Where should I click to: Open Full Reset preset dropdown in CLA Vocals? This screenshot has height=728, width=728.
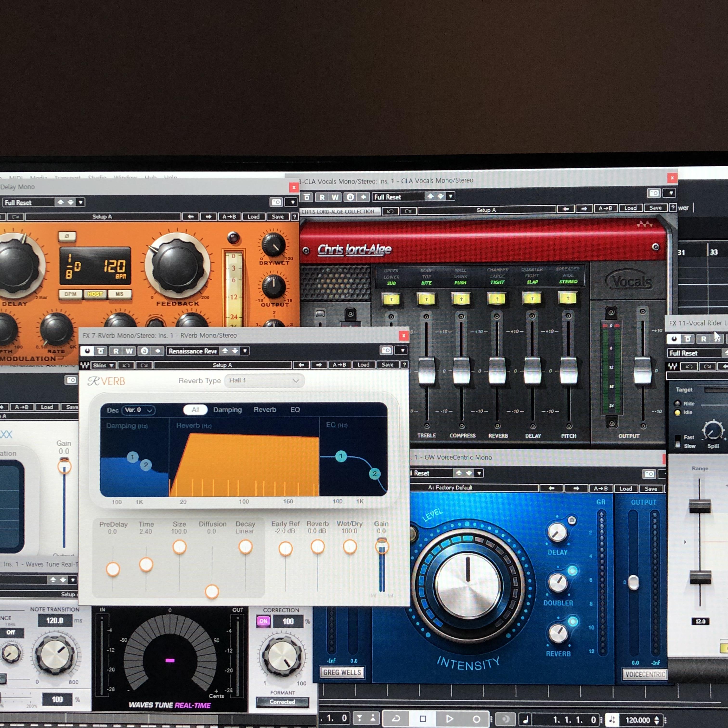[x=450, y=196]
